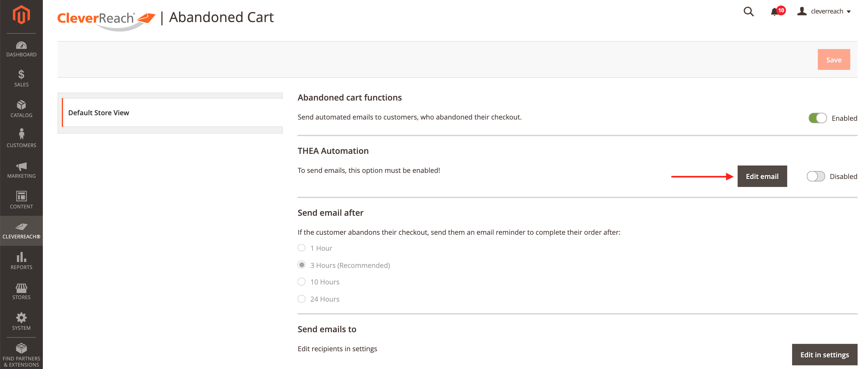Select the 24 Hours radio option
868x369 pixels.
coord(301,299)
